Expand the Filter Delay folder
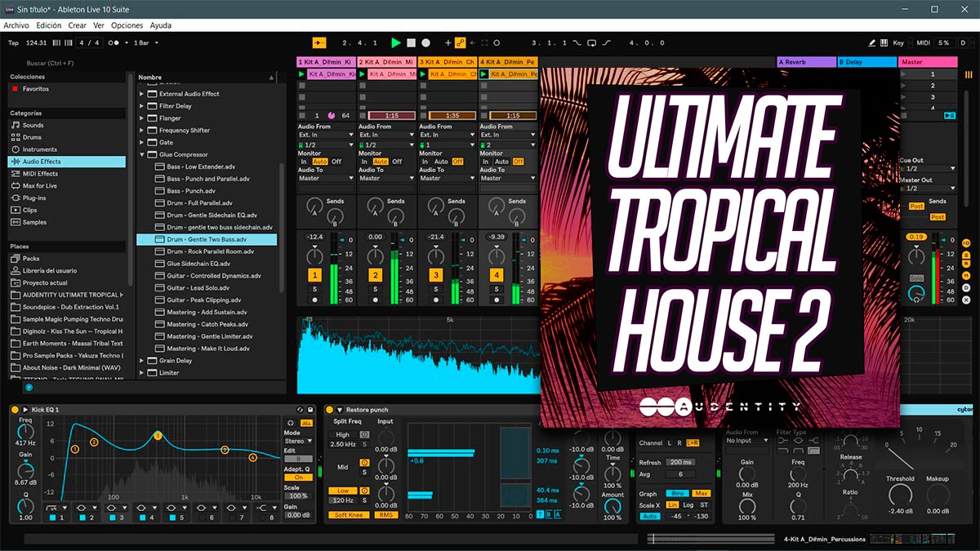The height and width of the screenshot is (551, 980). [x=141, y=106]
